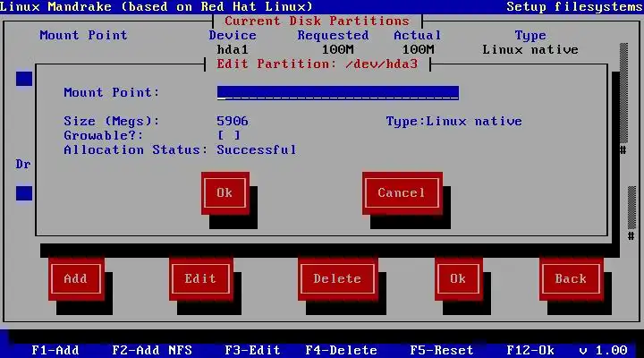Screen dimensions: 644x358
Task: Click the Size value 5906
Action: tap(233, 121)
